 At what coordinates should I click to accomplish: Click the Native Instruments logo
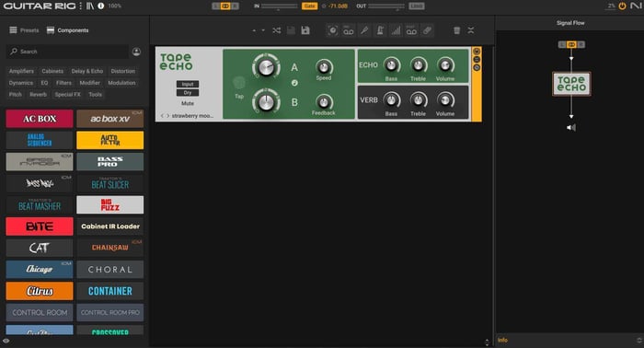point(637,6)
